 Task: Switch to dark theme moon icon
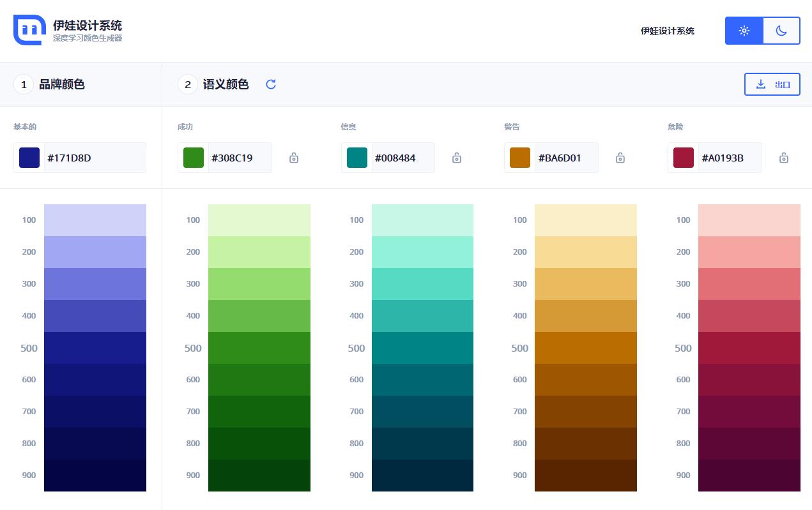pyautogui.click(x=781, y=31)
